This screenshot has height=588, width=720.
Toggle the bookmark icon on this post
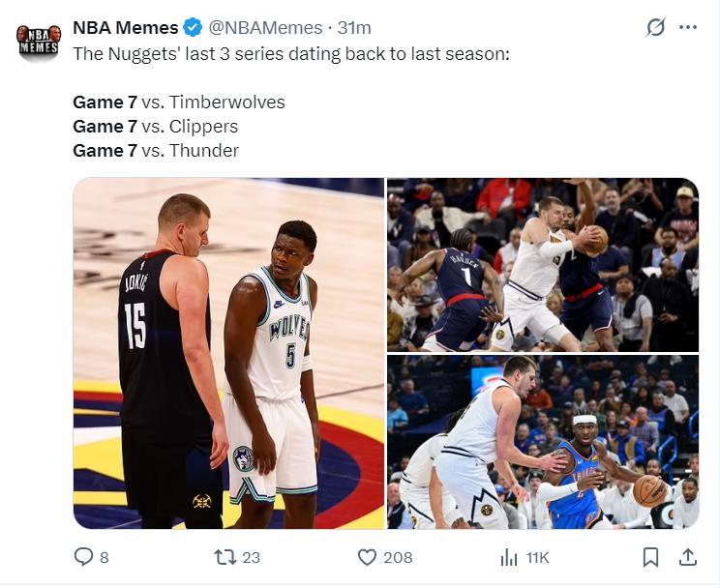pos(650,557)
